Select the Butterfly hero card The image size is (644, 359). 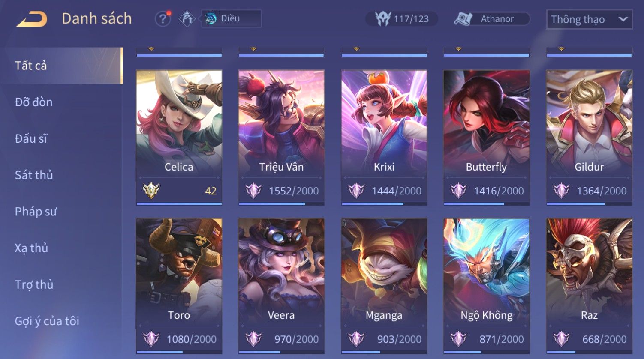coord(486,138)
